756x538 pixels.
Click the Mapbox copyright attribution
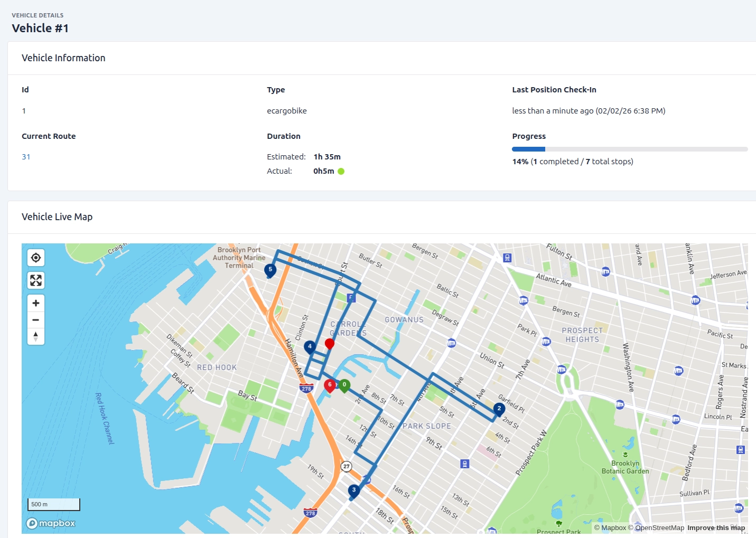tap(610, 527)
